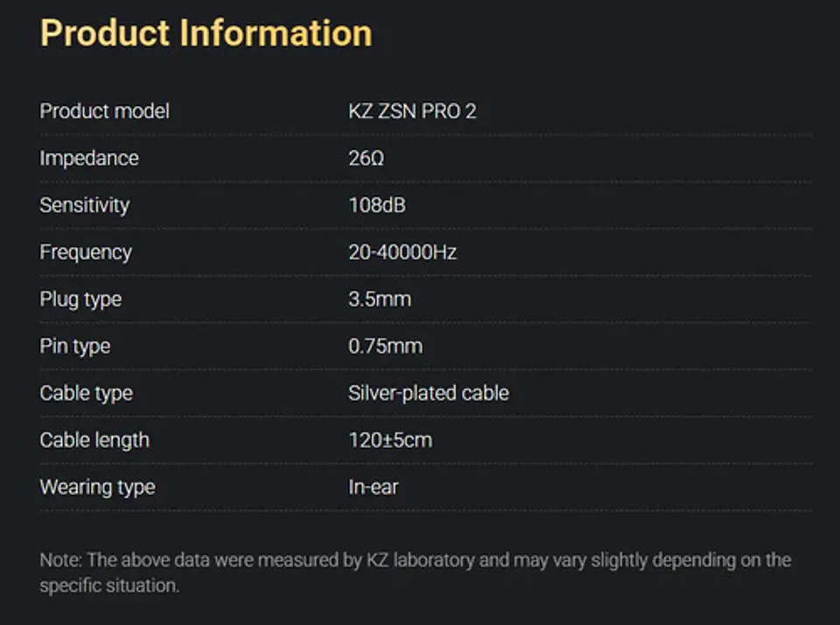The height and width of the screenshot is (625, 840).
Task: Click the Silver-plated cable value
Action: 429,393
